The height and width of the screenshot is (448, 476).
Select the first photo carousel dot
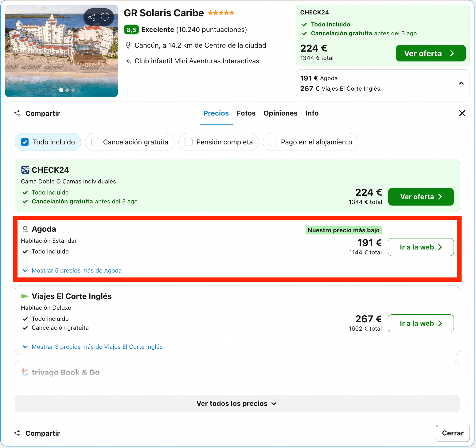tap(61, 90)
